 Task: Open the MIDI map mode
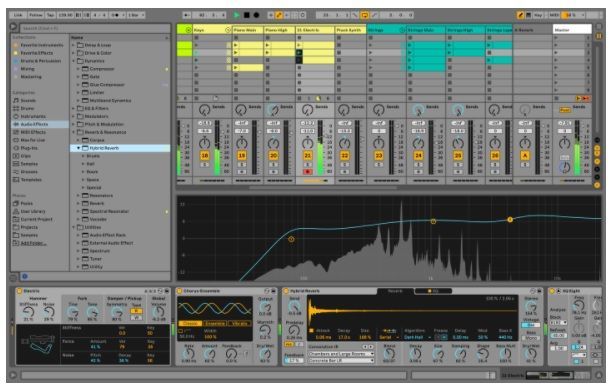pos(554,15)
